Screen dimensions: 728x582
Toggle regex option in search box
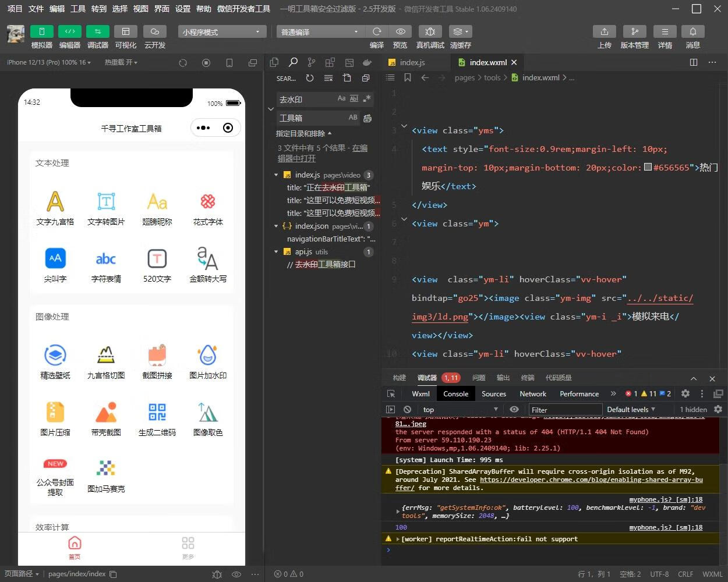(366, 99)
